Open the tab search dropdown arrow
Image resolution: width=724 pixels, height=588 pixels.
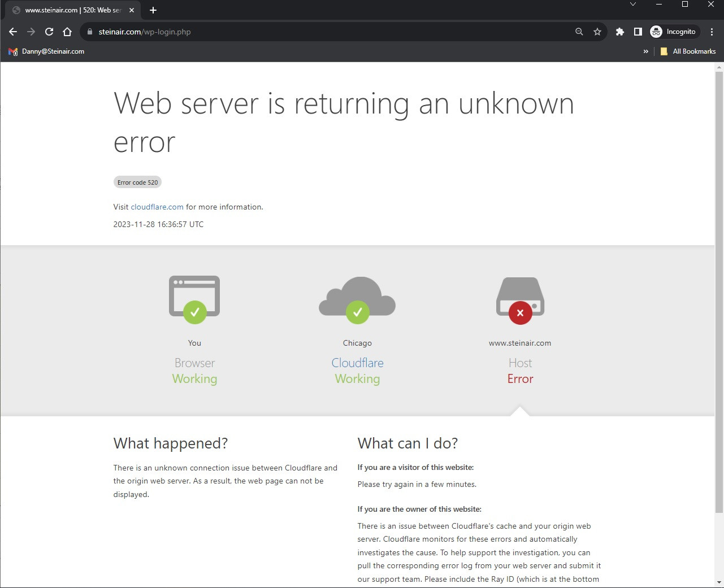pyautogui.click(x=633, y=5)
